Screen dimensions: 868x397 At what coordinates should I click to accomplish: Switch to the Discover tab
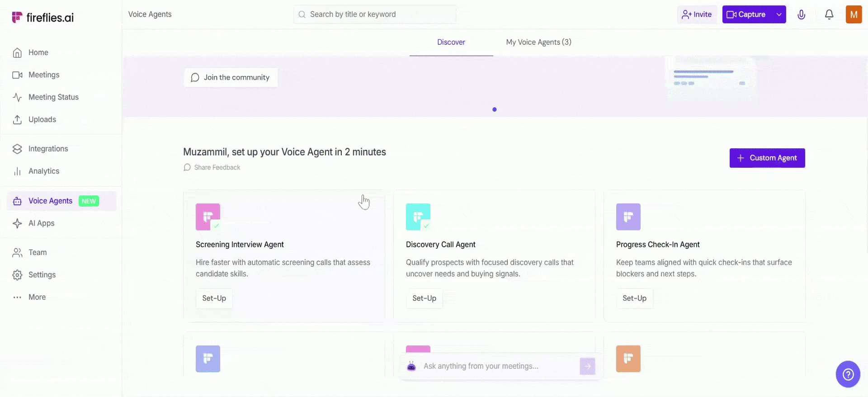pos(451,42)
